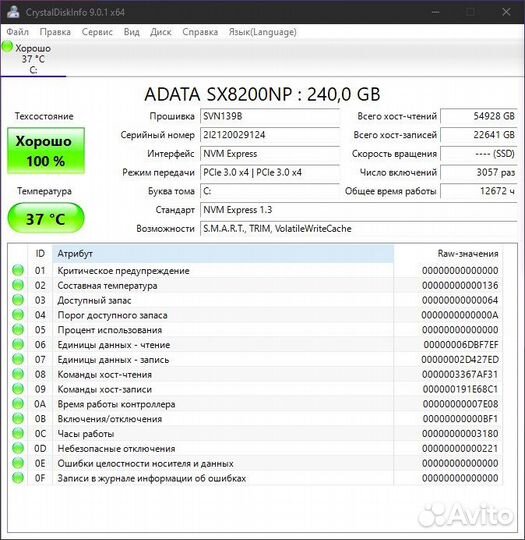Click the green Хорошо 100 % health button
Image resolution: width=525 pixels, height=540 pixels.
point(46,151)
